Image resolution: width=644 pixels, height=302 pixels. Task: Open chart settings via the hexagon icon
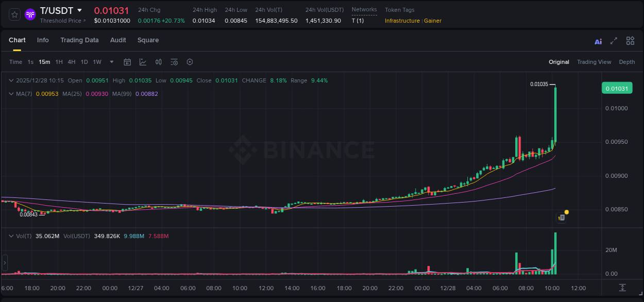coord(190,61)
